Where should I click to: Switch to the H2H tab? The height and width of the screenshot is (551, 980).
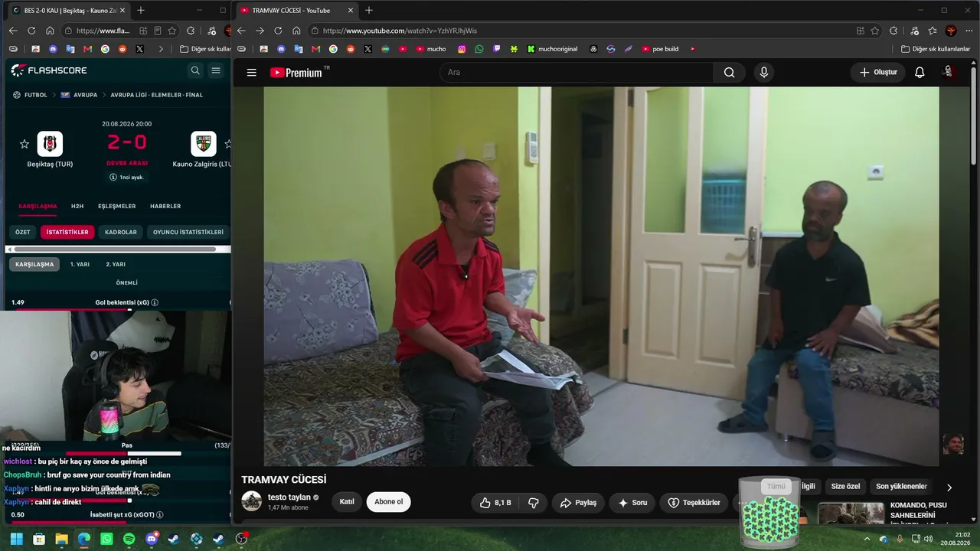click(x=77, y=207)
